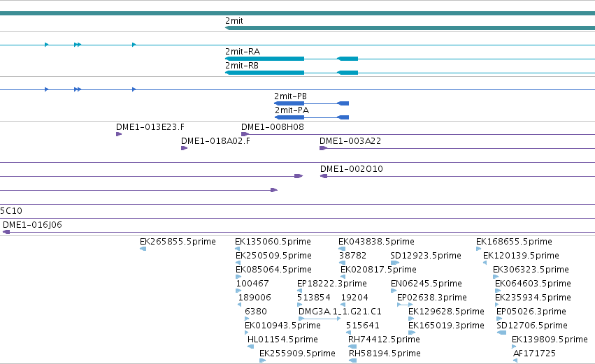Select the 6380 feature label
The height and width of the screenshot is (364, 595).
pyautogui.click(x=256, y=312)
